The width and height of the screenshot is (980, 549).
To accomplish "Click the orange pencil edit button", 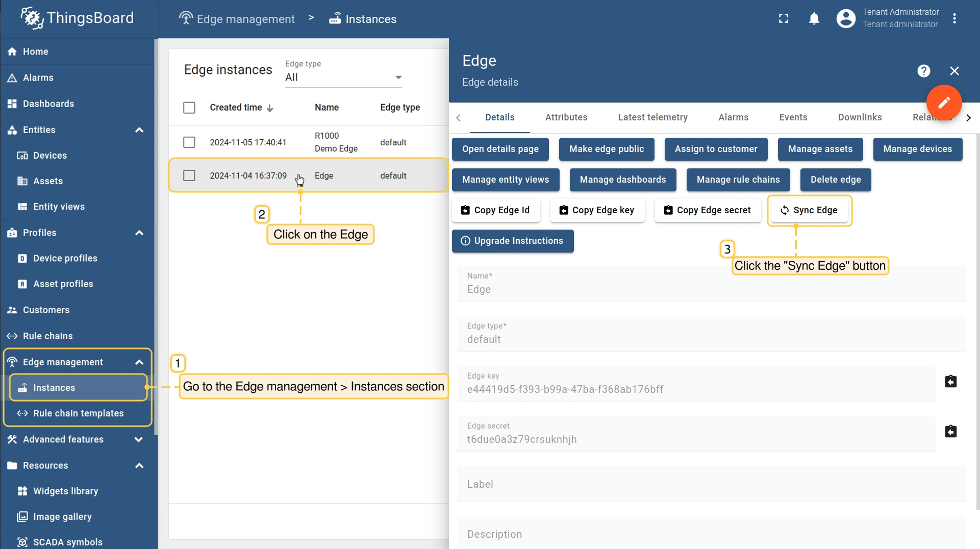I will [944, 102].
